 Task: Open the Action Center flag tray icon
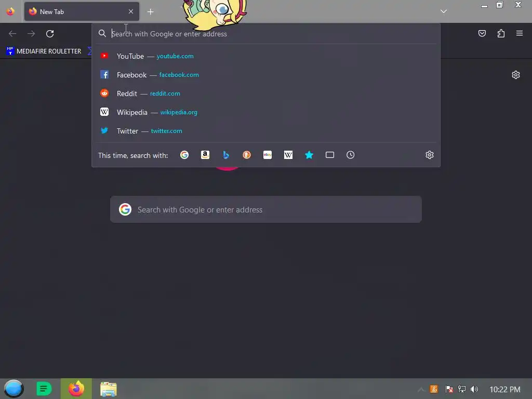tap(449, 389)
